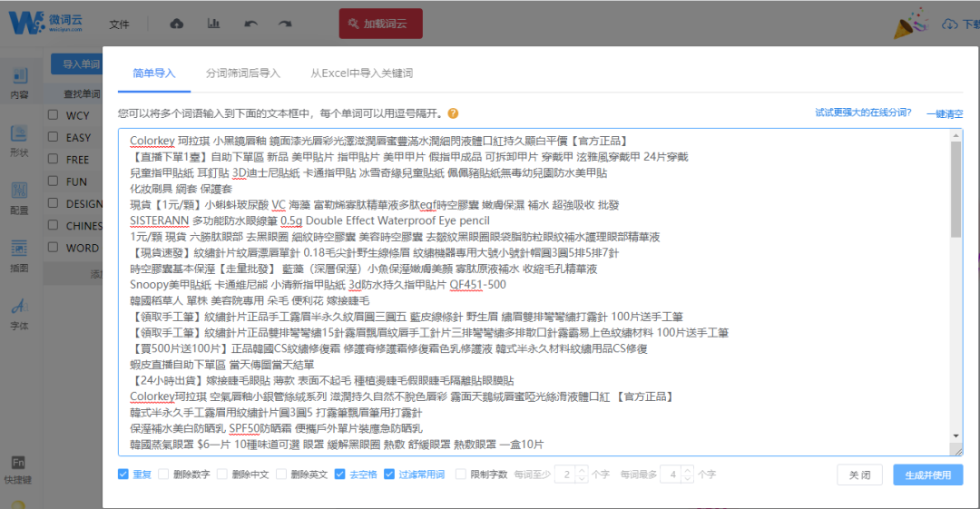
Task: Open the 内容 sidebar panel
Action: click(x=19, y=83)
